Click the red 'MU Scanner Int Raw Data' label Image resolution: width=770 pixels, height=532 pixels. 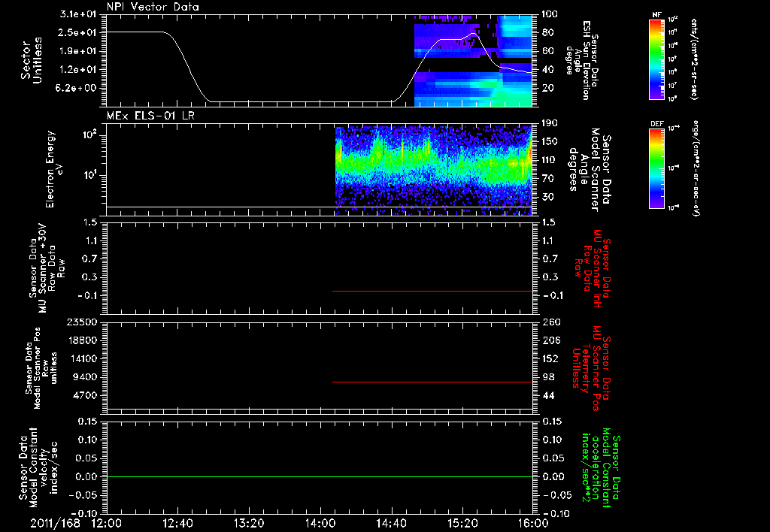pos(593,268)
